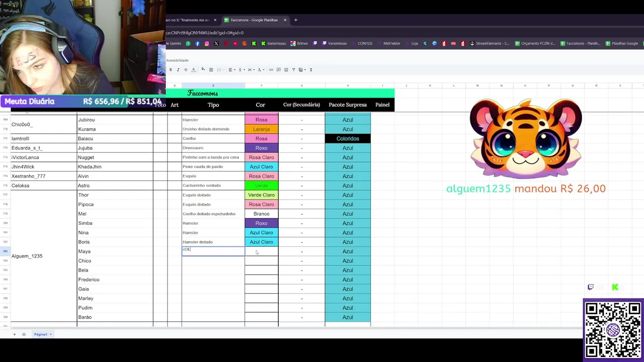Click the create filter icon
Viewport: 644px width, 362px height.
293,69
